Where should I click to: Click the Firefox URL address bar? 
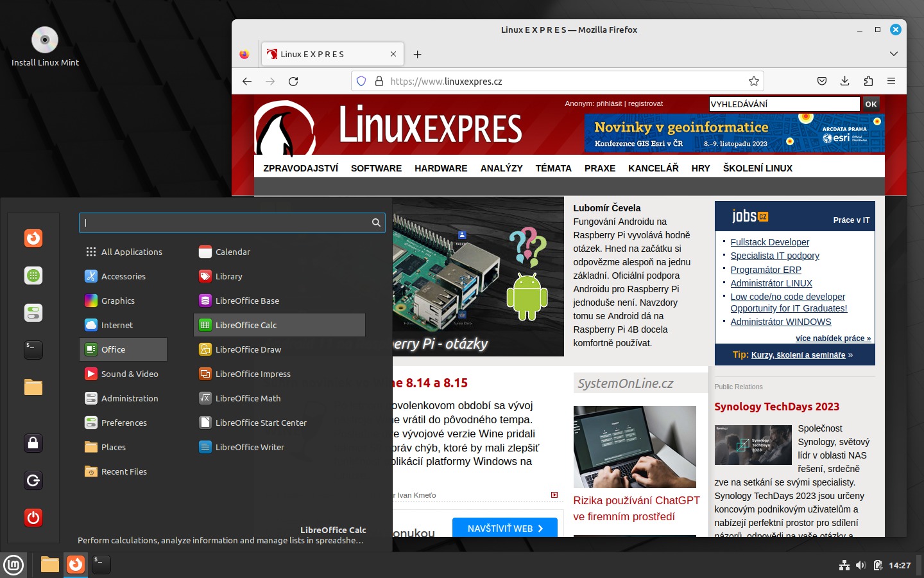pos(557,81)
